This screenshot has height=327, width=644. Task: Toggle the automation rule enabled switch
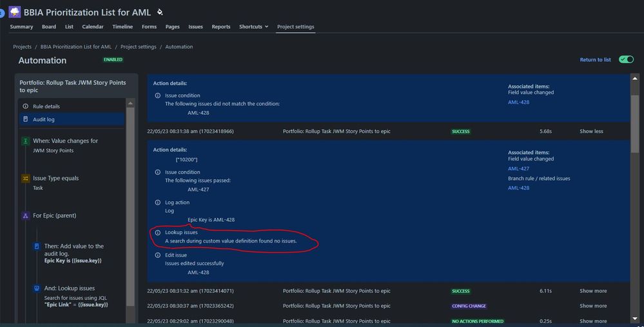point(627,59)
